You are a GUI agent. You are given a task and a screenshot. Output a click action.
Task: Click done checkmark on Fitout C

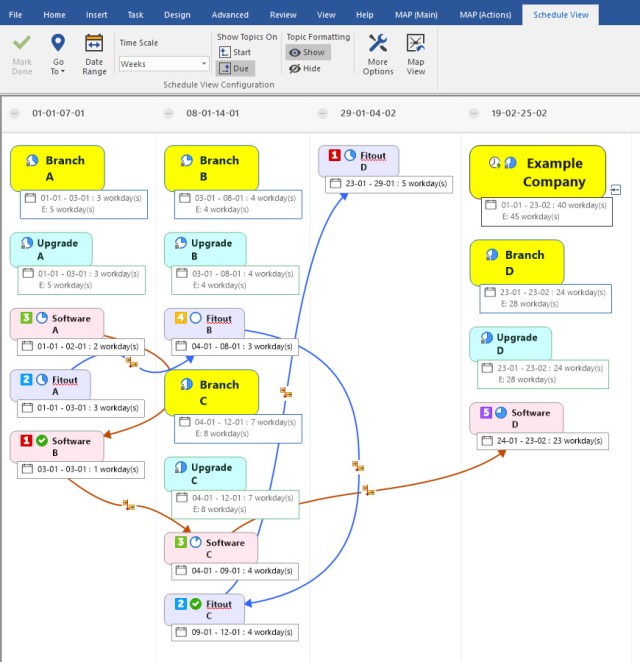pos(195,603)
